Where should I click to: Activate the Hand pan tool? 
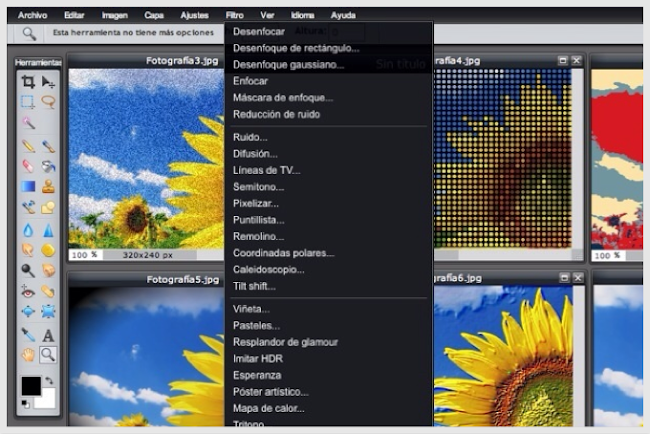pos(28,355)
